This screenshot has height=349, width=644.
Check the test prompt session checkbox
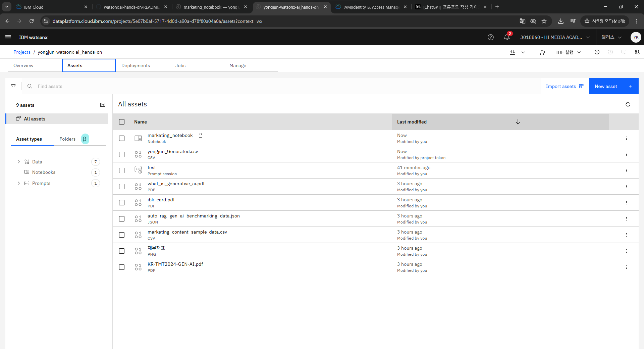tap(122, 170)
